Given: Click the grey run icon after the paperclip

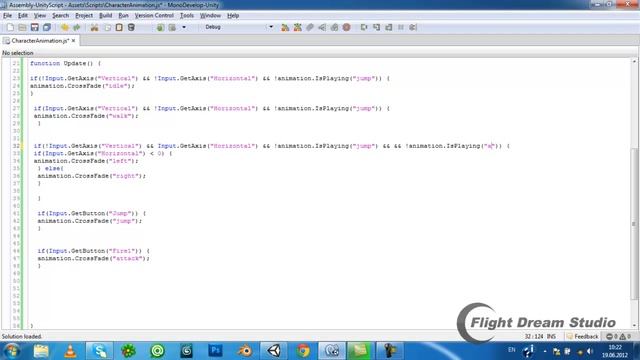Looking at the screenshot, I should click(322, 27).
